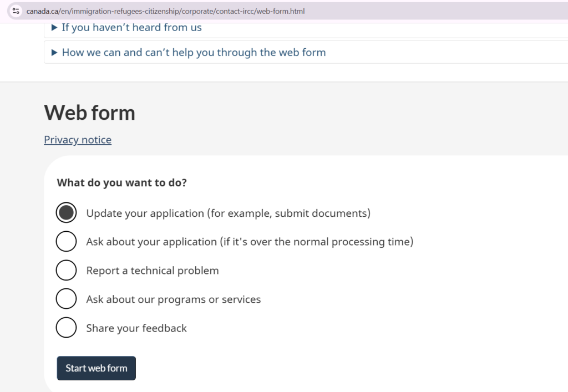Click the "Update your application" label text
The height and width of the screenshot is (392, 568).
(228, 213)
